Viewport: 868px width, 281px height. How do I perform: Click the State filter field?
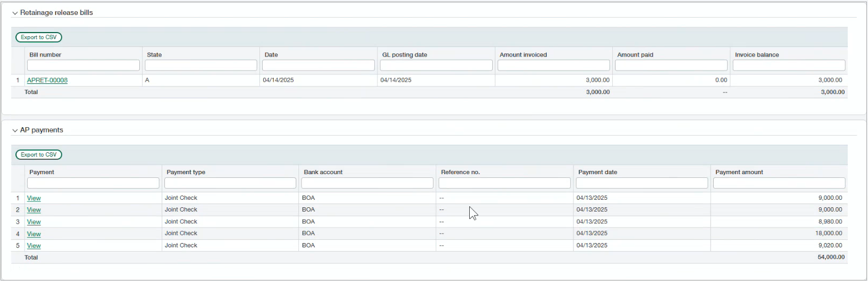(201, 65)
